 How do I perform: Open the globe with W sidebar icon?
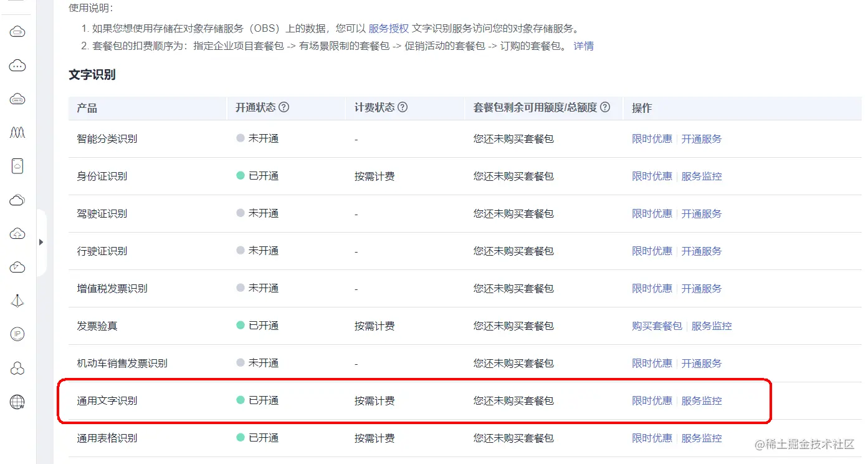17,402
